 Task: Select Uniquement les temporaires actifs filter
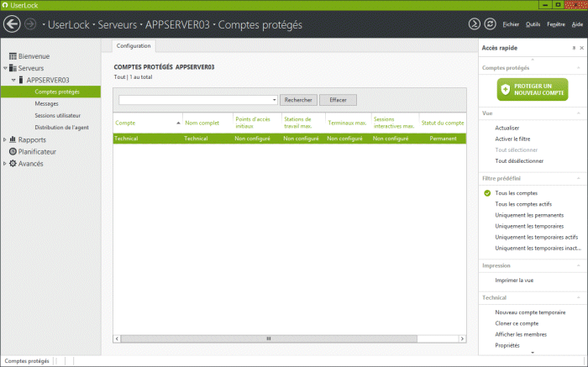click(537, 237)
